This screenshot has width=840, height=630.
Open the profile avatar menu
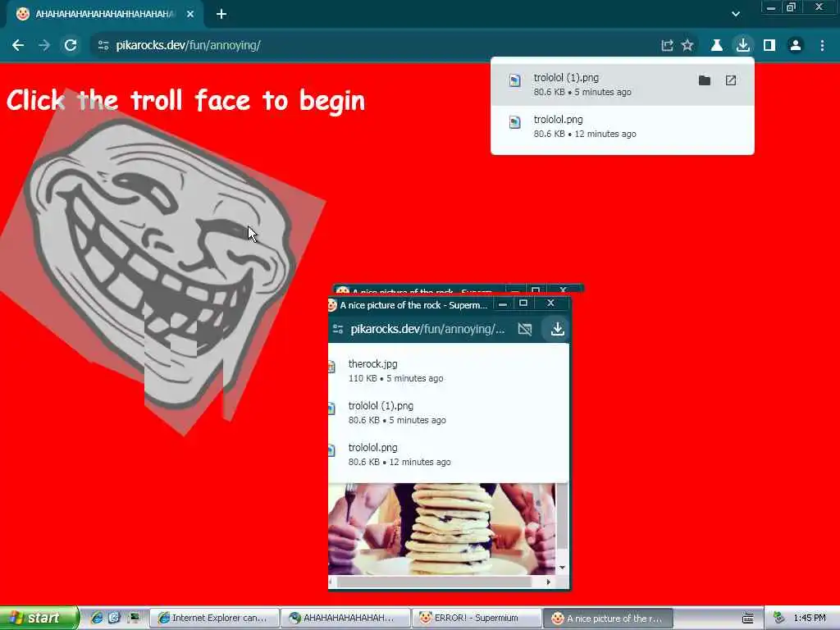[x=796, y=46]
